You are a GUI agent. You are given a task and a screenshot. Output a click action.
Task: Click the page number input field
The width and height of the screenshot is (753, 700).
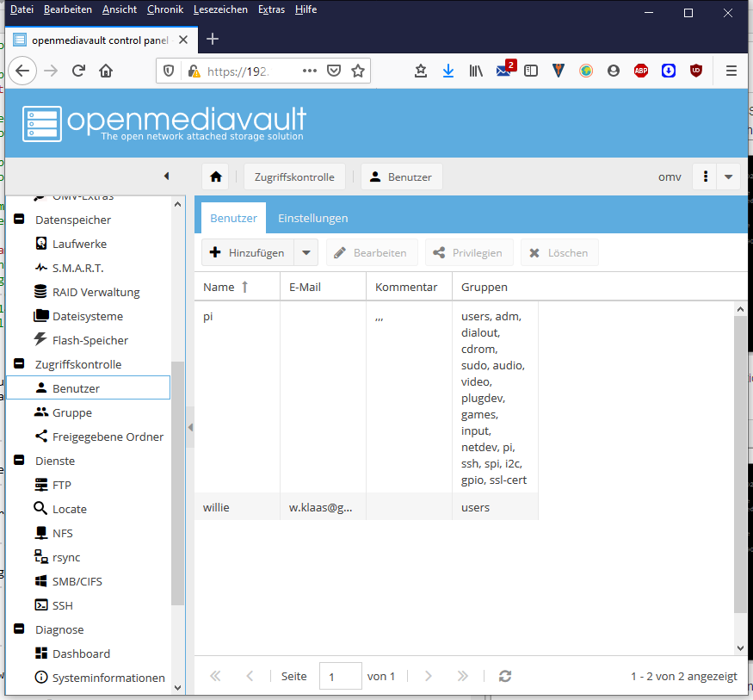pos(340,676)
